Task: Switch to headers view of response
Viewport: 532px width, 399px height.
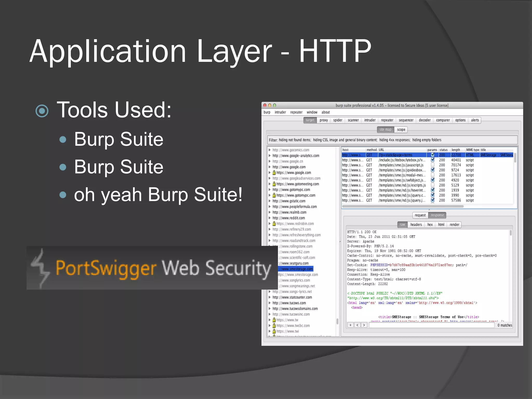Action: pyautogui.click(x=416, y=224)
